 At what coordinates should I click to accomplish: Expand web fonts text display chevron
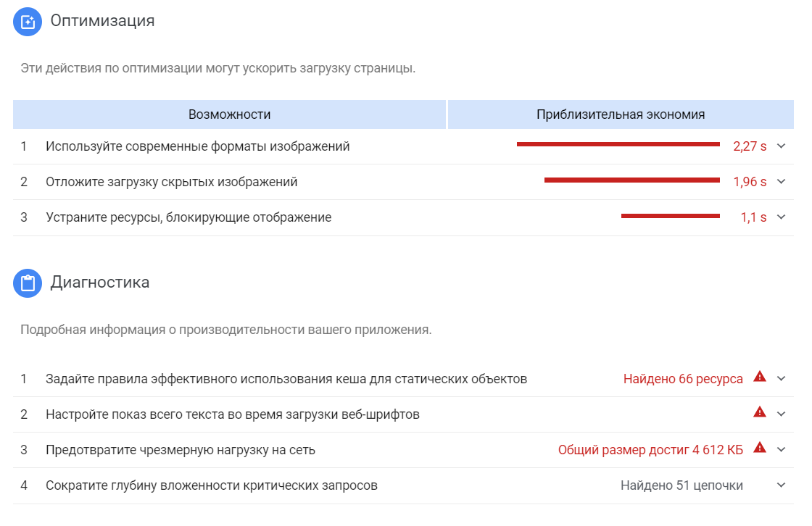tap(781, 414)
